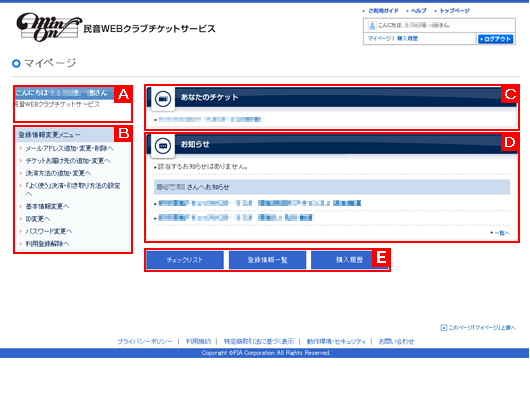Screen dimensions: 530x415
Task: Click the ログアウト button
Action: point(496,39)
